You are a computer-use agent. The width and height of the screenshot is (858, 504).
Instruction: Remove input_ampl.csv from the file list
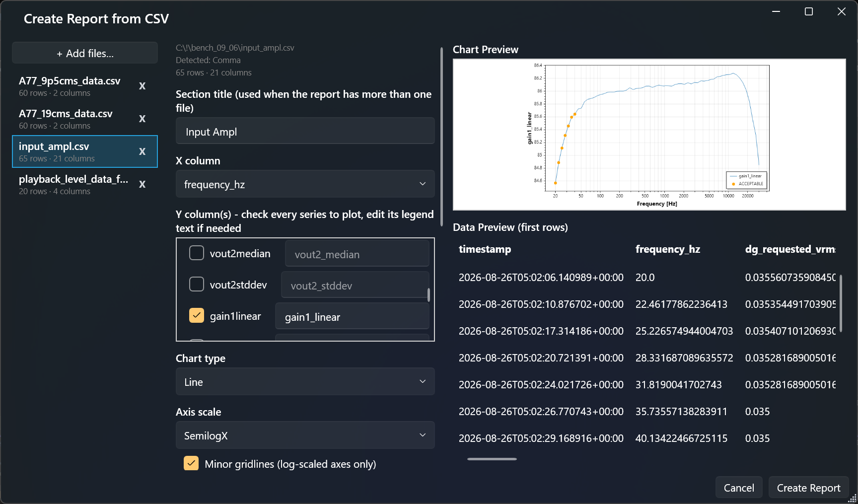pos(142,151)
